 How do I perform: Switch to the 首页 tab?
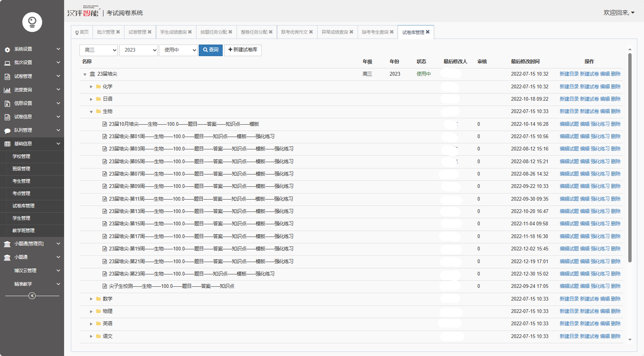tap(82, 32)
